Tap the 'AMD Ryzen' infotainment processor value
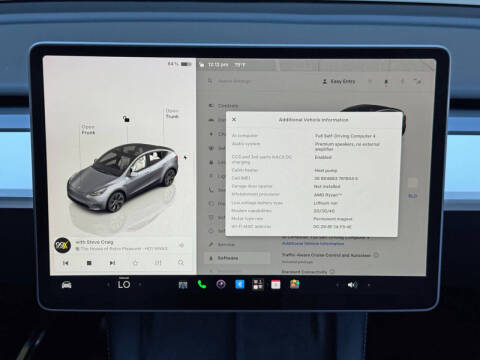Viewport: 480px width, 360px height. point(328,195)
